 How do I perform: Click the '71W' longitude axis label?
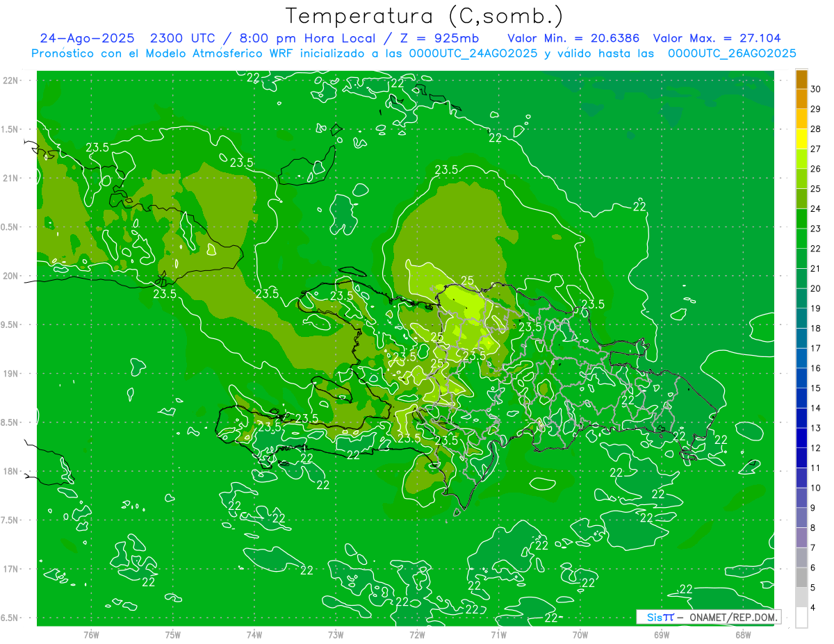tap(498, 635)
